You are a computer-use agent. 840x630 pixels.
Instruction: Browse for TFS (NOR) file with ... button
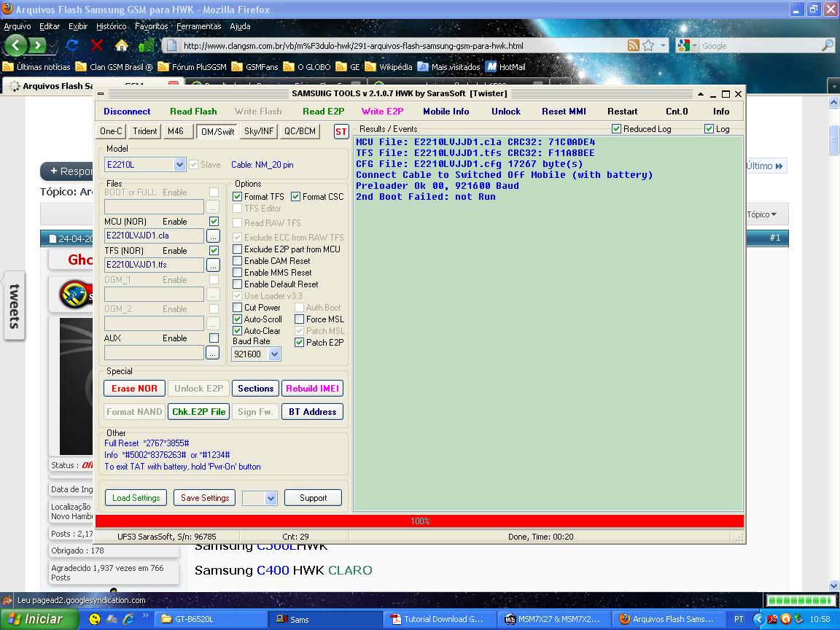coord(213,265)
